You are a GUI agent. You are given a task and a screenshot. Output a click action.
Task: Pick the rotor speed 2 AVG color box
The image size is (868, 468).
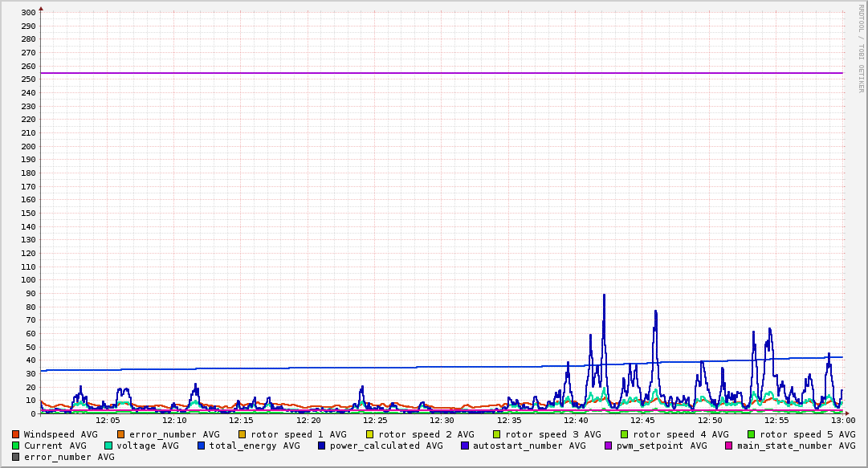click(x=369, y=434)
